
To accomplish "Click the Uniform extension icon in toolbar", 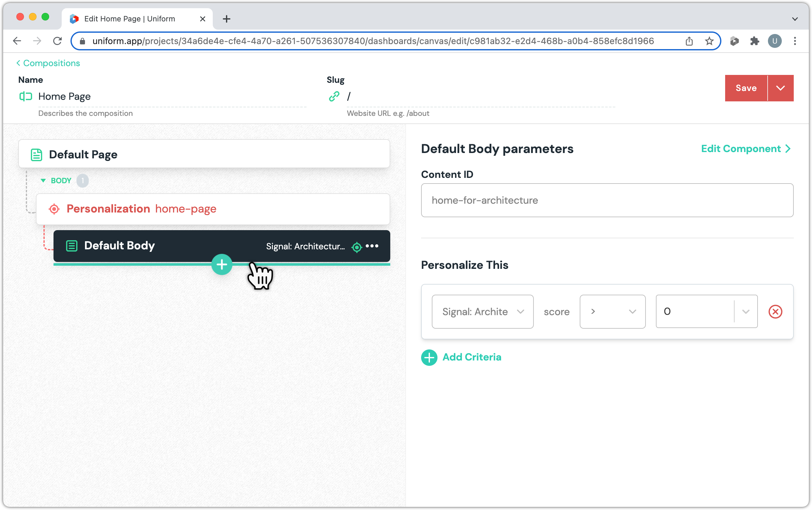I will (734, 41).
